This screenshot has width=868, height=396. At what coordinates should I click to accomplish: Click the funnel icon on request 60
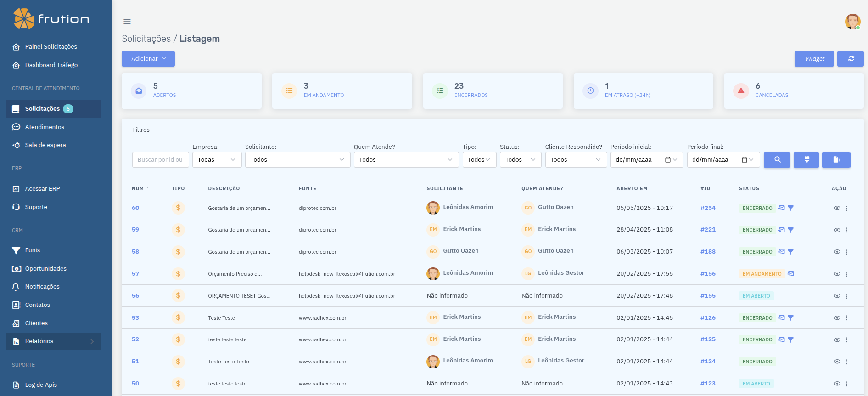(x=790, y=208)
